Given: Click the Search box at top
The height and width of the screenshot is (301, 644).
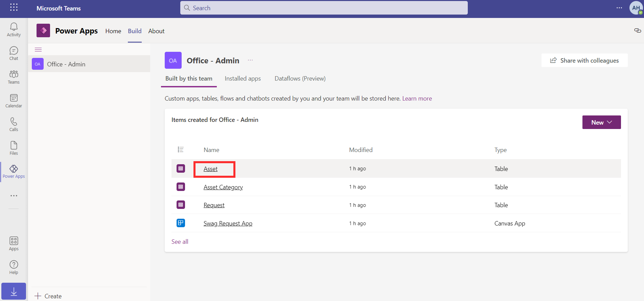Looking at the screenshot, I should click(x=324, y=8).
